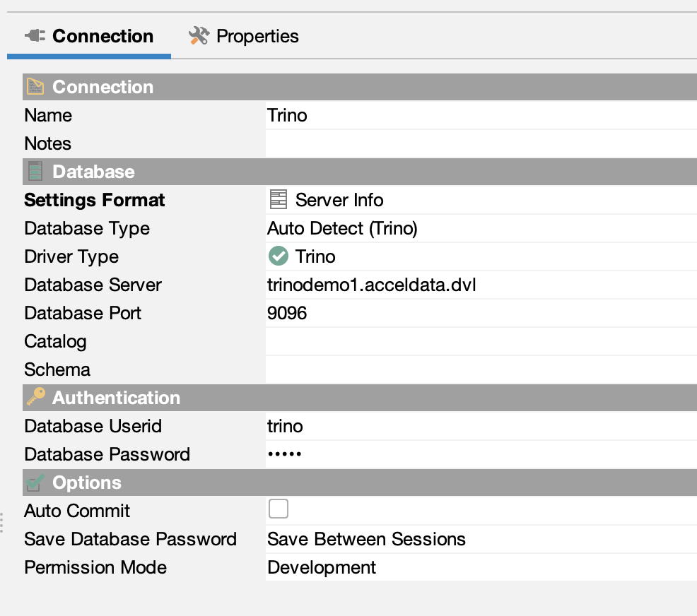The image size is (697, 616).
Task: Collapse the Options section header
Action: pos(360,482)
